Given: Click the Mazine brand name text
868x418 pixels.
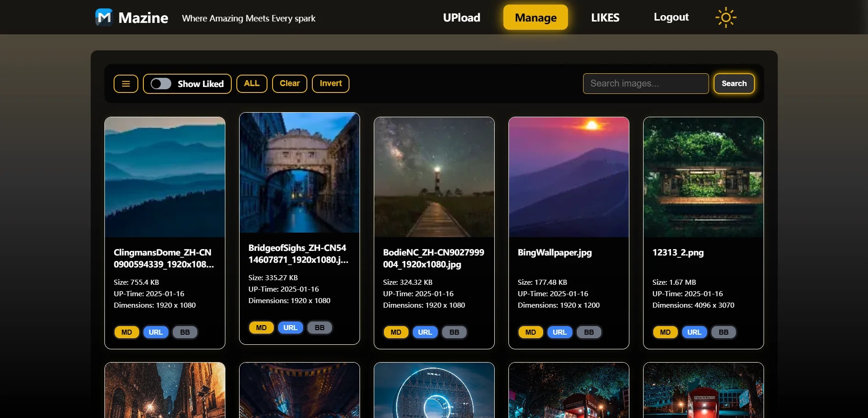Looking at the screenshot, I should [143, 17].
